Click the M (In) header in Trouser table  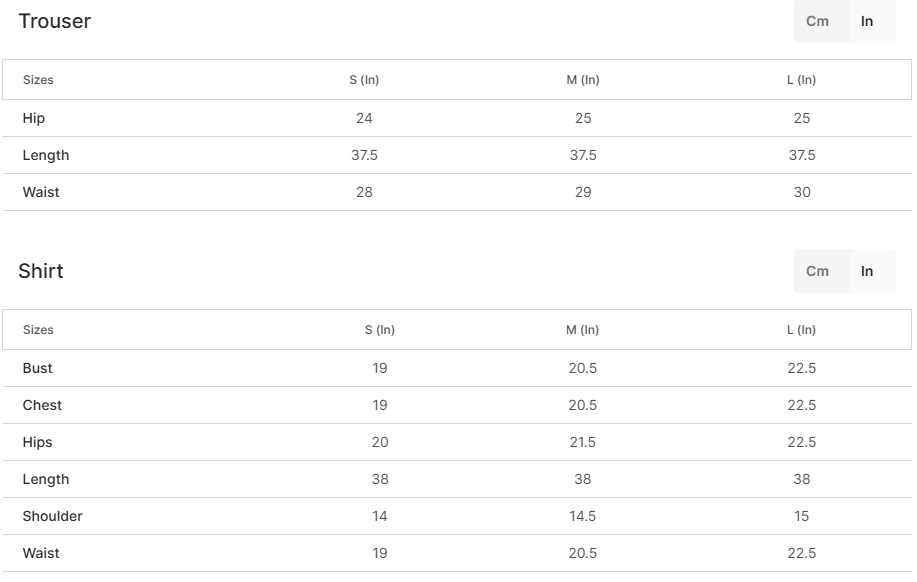583,80
